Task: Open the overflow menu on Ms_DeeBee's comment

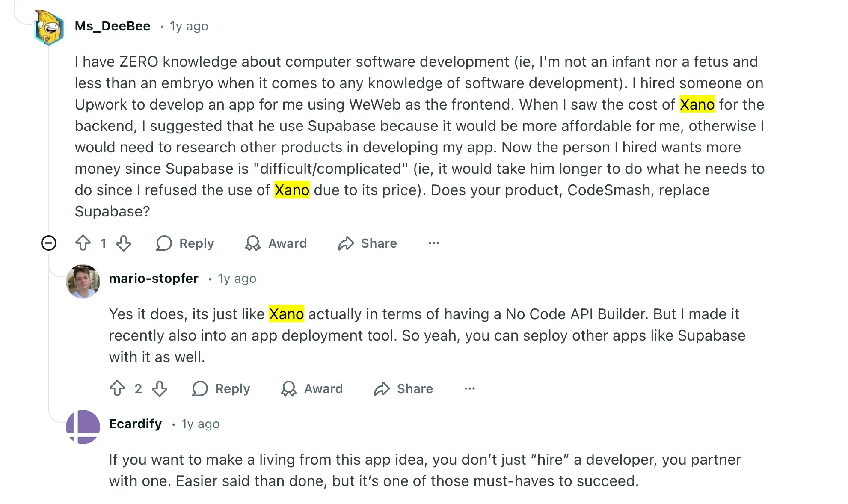Action: pos(434,243)
